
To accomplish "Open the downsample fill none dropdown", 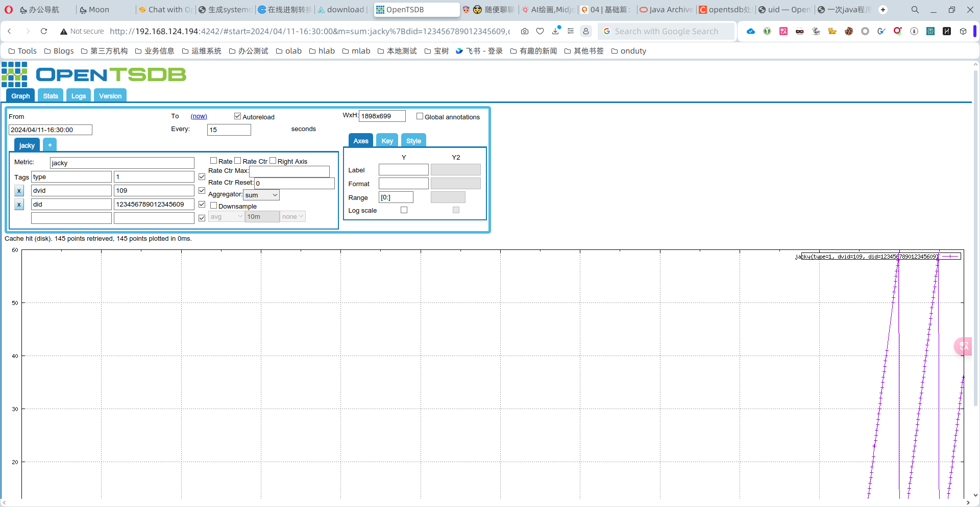I will 293,217.
